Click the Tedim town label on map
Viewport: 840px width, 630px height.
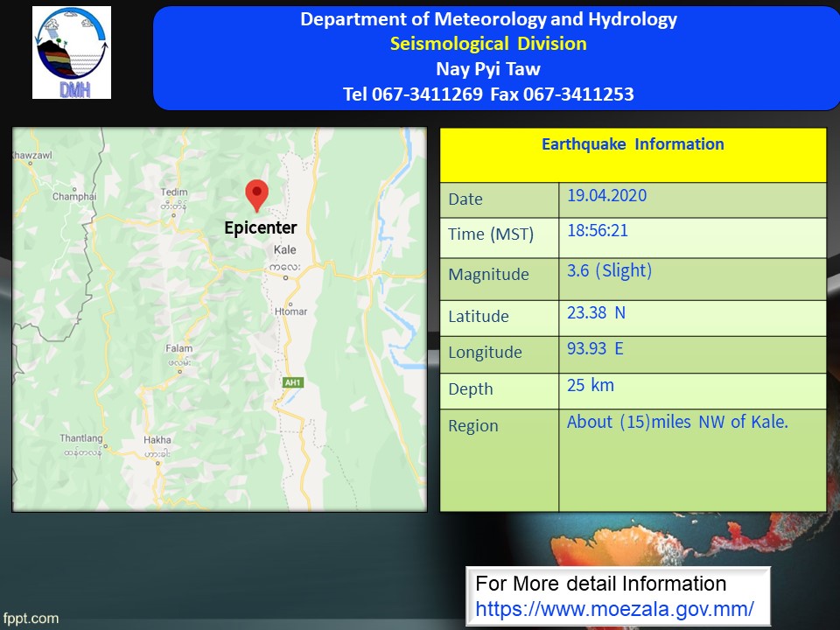coord(174,192)
